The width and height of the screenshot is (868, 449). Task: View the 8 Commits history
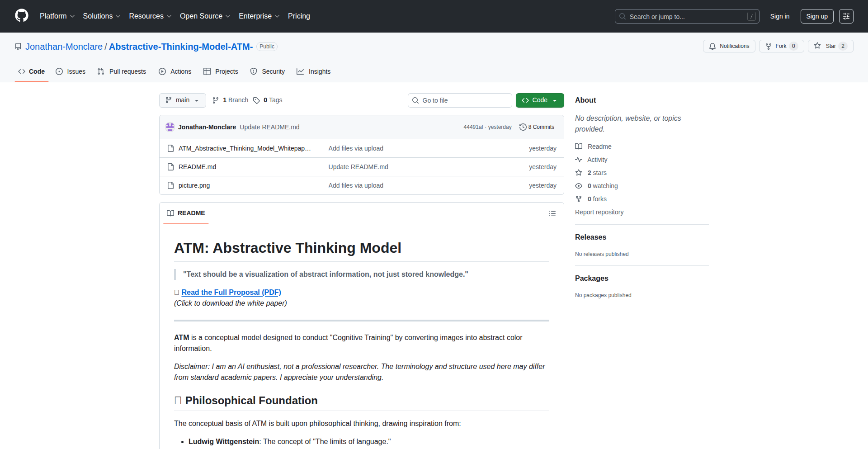(537, 127)
